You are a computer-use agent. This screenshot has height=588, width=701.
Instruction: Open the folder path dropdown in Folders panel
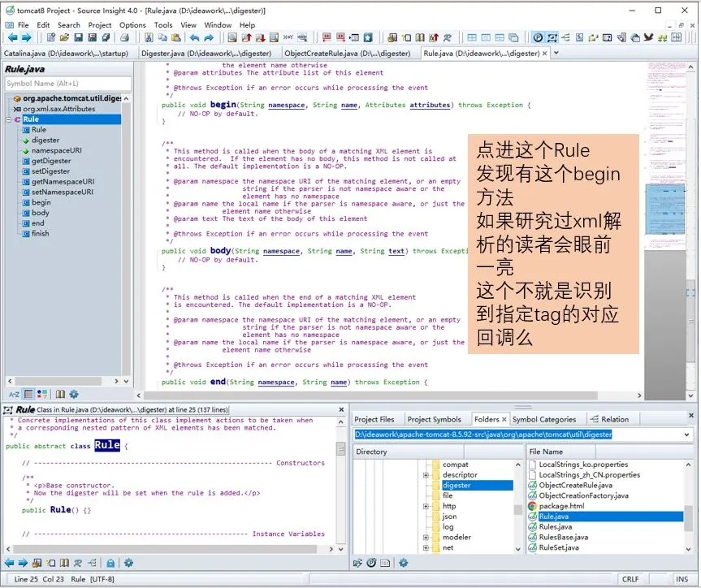coord(686,435)
